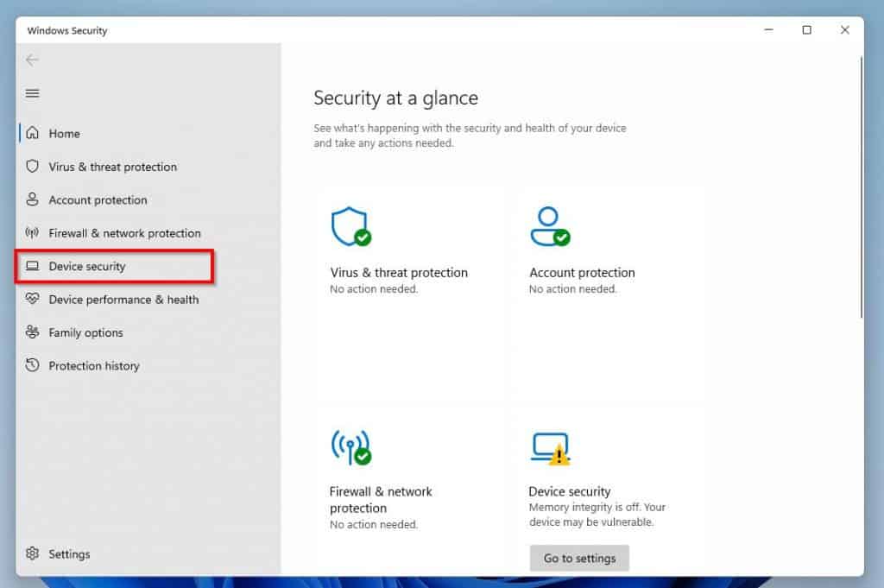Click the person icon beside Account protection in sidebar
The height and width of the screenshot is (588, 884).
tap(33, 199)
